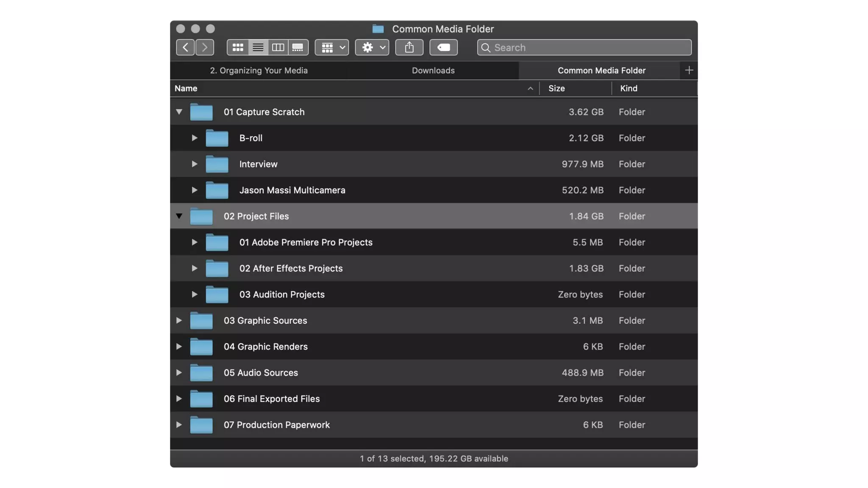Expand the 05 Audio Sources folder
The height and width of the screenshot is (488, 868).
[x=179, y=373]
